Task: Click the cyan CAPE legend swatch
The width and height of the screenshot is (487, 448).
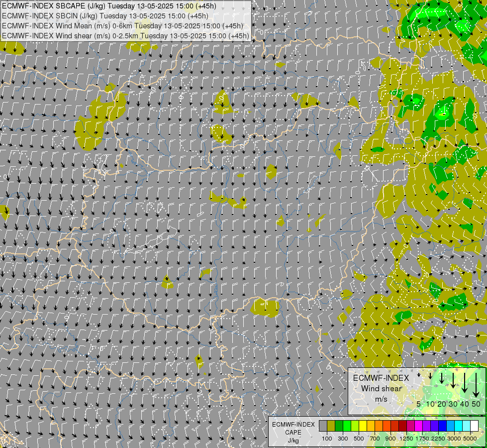Action: 459,426
